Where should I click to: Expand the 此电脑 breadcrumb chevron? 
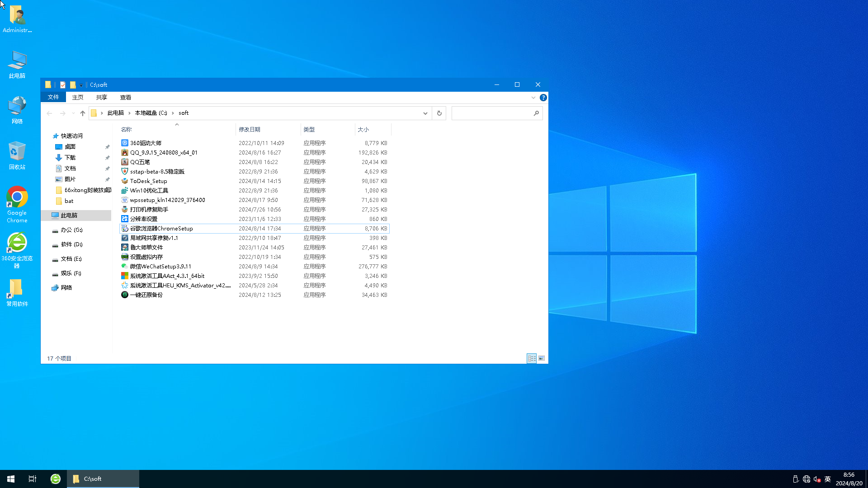tap(129, 113)
